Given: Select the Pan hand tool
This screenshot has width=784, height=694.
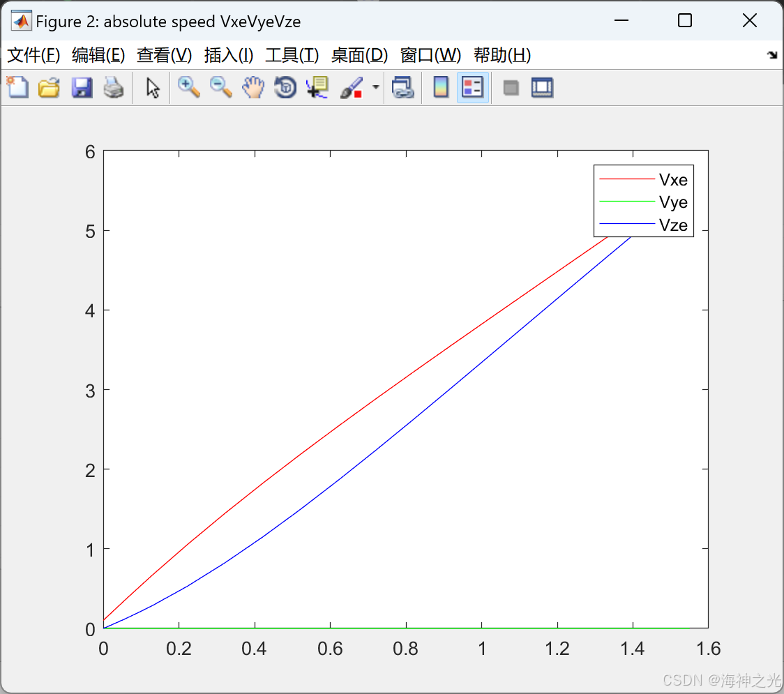Looking at the screenshot, I should pyautogui.click(x=253, y=87).
